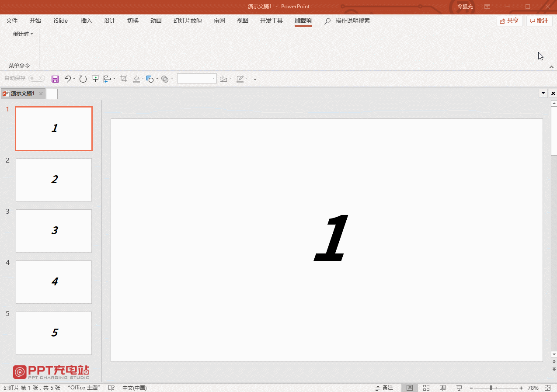
Task: Switch to the 动画 tab
Action: click(156, 21)
